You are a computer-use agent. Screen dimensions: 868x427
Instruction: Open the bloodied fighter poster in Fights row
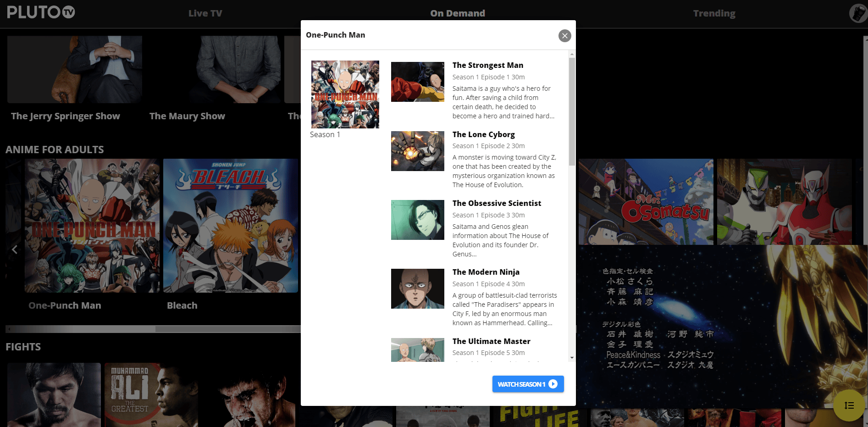(x=249, y=395)
